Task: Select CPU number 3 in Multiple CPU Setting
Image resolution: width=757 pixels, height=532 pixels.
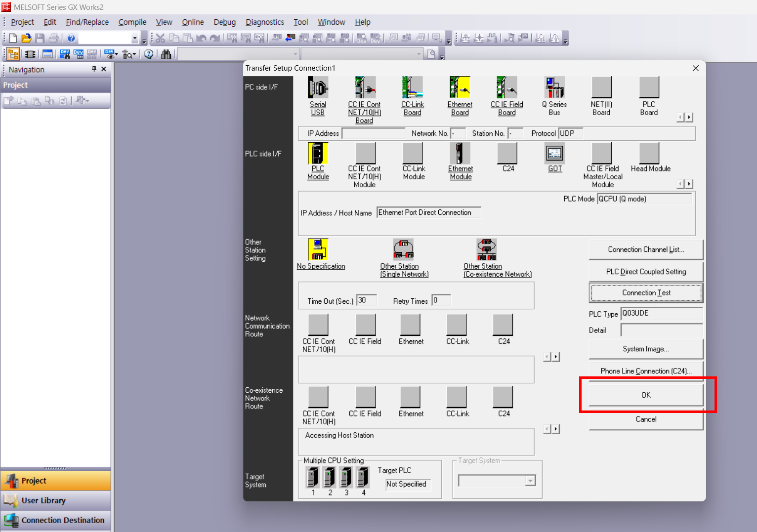Action: 346,478
